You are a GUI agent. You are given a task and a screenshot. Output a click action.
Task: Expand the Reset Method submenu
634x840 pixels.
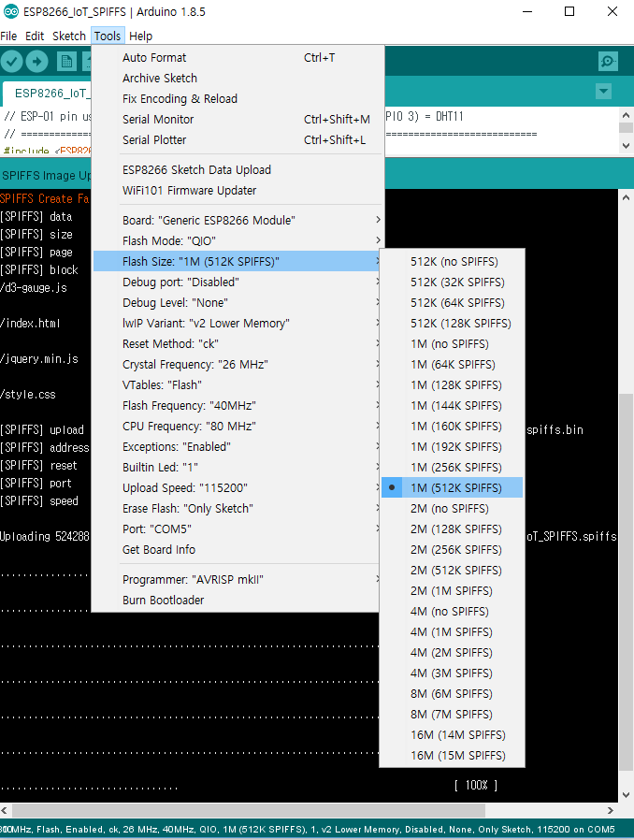pyautogui.click(x=238, y=344)
